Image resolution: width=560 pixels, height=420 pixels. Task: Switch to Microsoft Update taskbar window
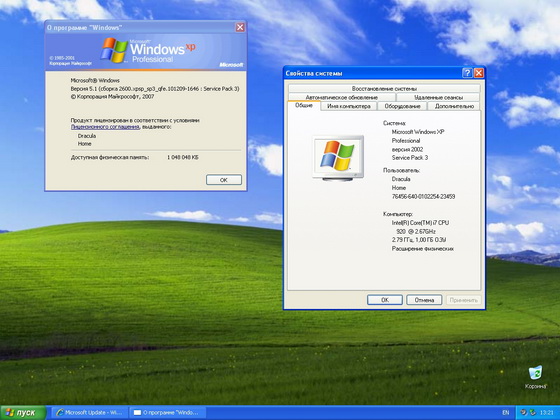(x=90, y=412)
